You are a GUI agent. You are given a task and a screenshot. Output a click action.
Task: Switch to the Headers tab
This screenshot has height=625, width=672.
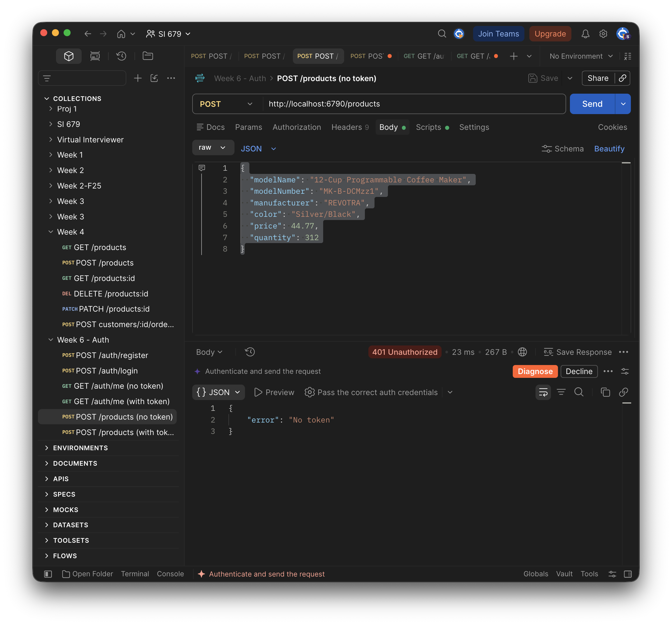click(x=350, y=127)
